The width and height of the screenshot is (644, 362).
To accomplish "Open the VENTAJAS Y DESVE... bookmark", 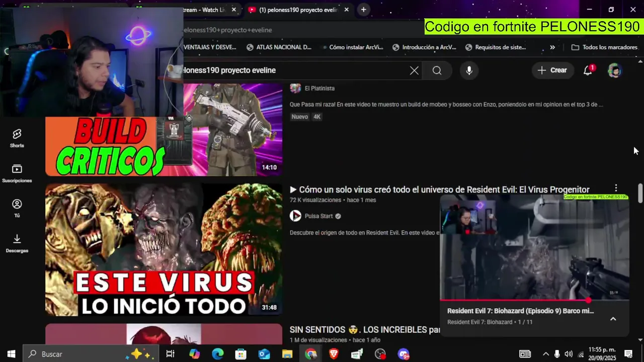I will [210, 47].
